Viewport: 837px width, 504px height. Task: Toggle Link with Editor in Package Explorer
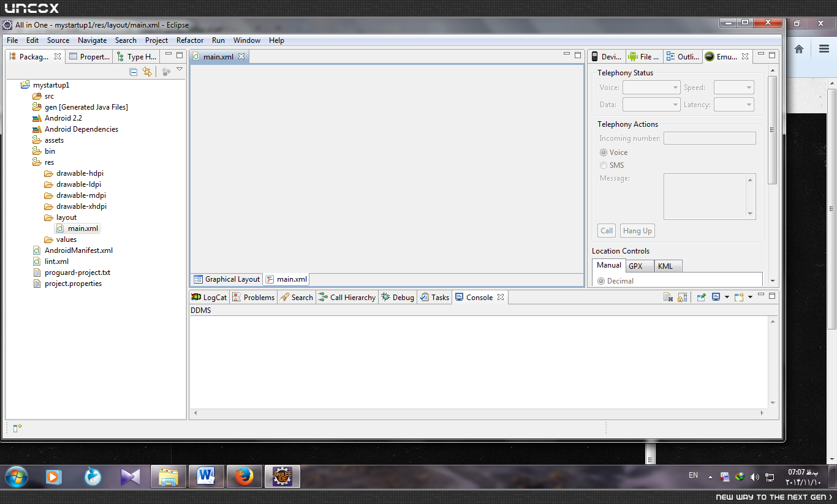point(147,72)
